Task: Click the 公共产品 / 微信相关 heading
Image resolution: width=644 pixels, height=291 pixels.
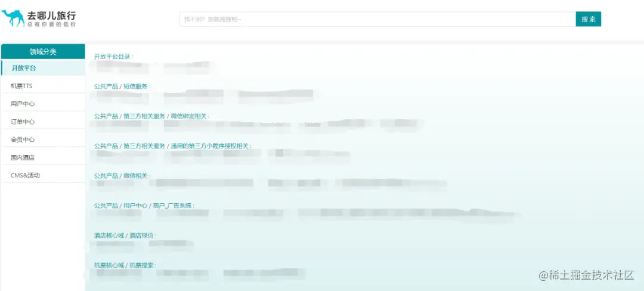Action: coord(122,176)
